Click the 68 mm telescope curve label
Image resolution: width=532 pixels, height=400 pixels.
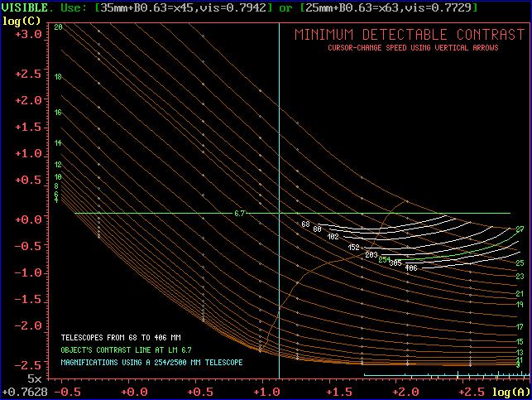click(305, 224)
